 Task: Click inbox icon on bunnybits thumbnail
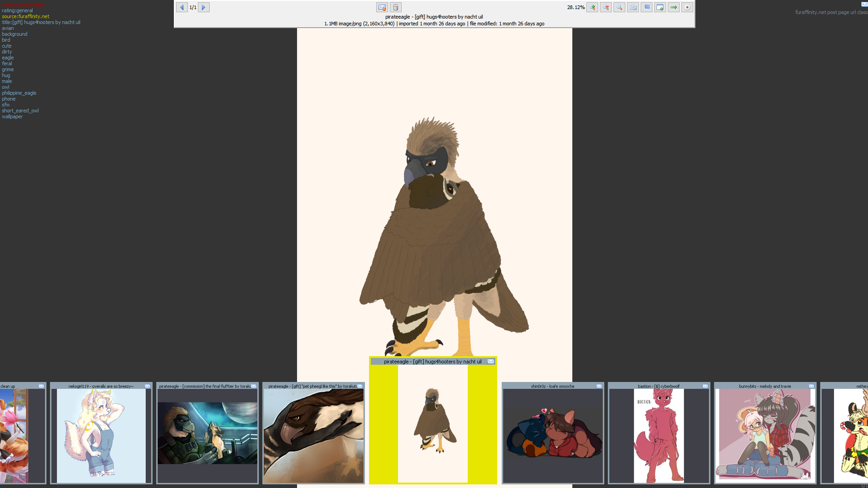pos(812,386)
